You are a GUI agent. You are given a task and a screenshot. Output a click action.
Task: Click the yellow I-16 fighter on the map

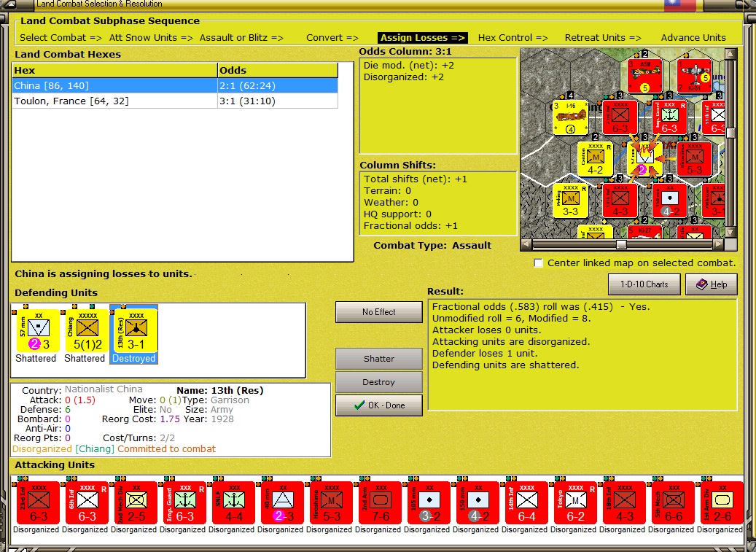[x=571, y=117]
